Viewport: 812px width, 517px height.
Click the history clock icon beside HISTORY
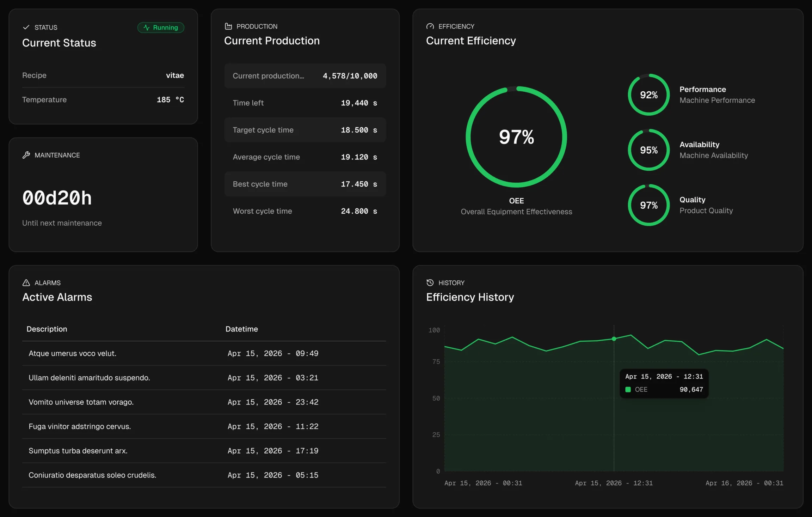tap(430, 283)
